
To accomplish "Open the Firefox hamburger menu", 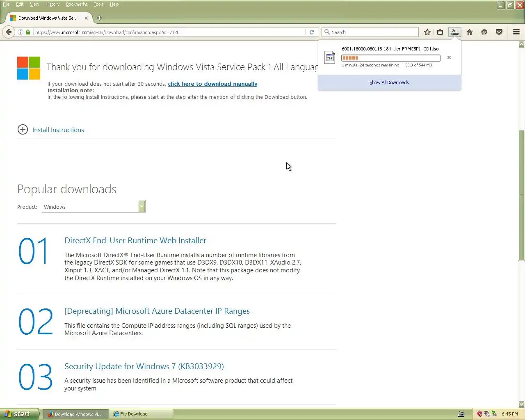I will click(x=516, y=32).
